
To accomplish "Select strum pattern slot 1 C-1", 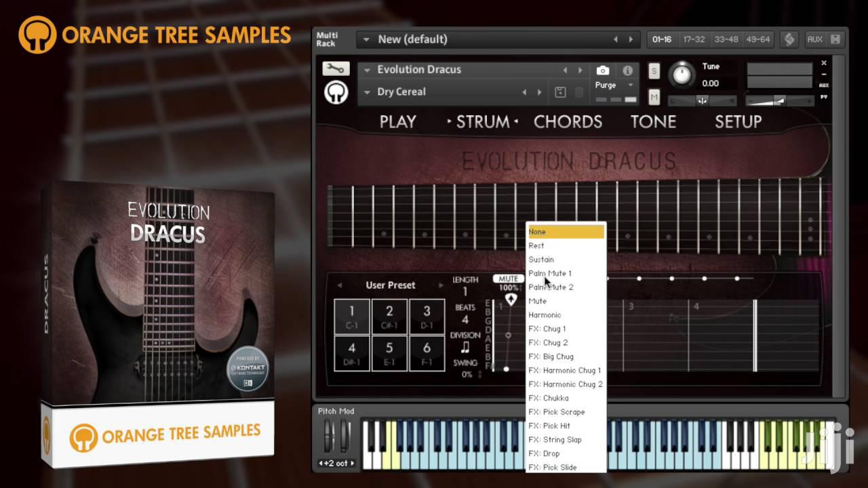I will tap(352, 317).
